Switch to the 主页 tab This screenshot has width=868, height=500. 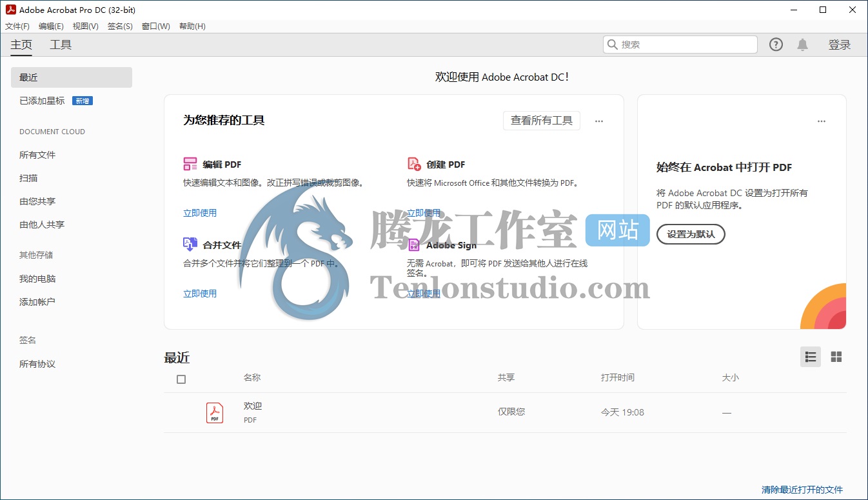[21, 45]
